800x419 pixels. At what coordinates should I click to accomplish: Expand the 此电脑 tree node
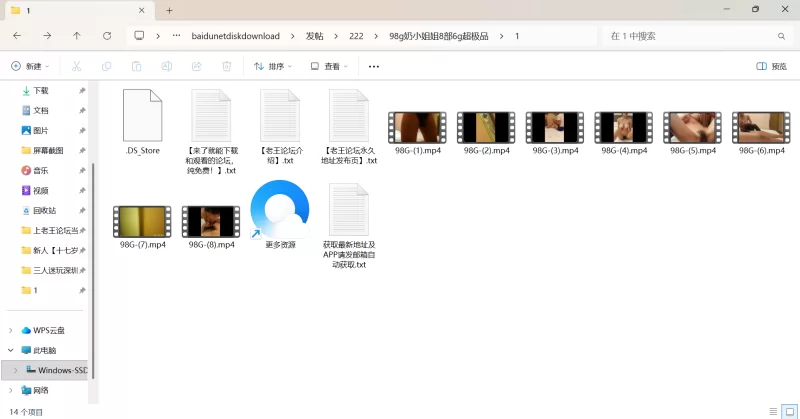(12, 350)
